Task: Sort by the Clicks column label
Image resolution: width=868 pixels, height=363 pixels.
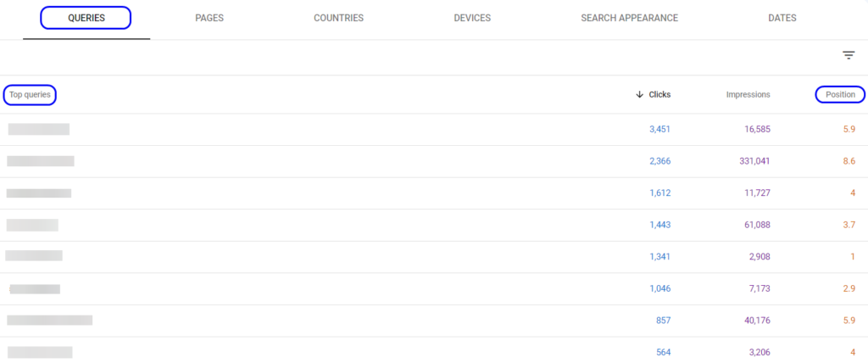Action: point(659,95)
